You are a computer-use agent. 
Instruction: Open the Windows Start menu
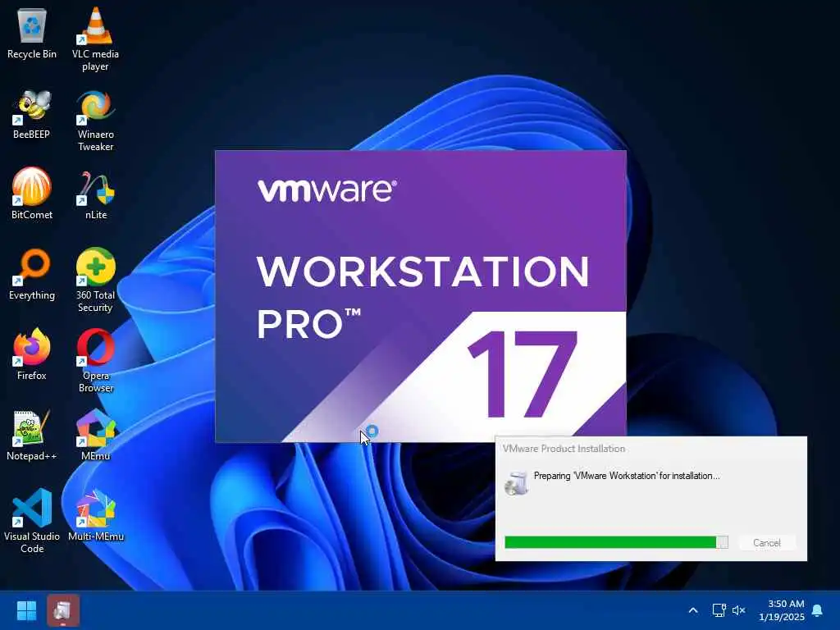point(26,610)
